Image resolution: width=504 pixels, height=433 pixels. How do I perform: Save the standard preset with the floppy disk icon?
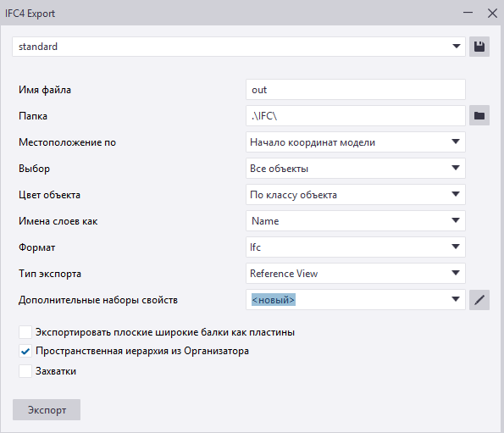479,47
